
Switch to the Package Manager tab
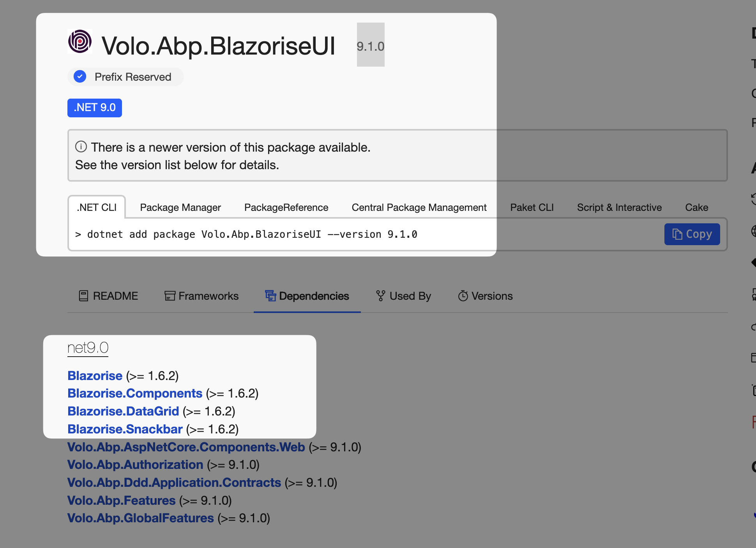[180, 207]
